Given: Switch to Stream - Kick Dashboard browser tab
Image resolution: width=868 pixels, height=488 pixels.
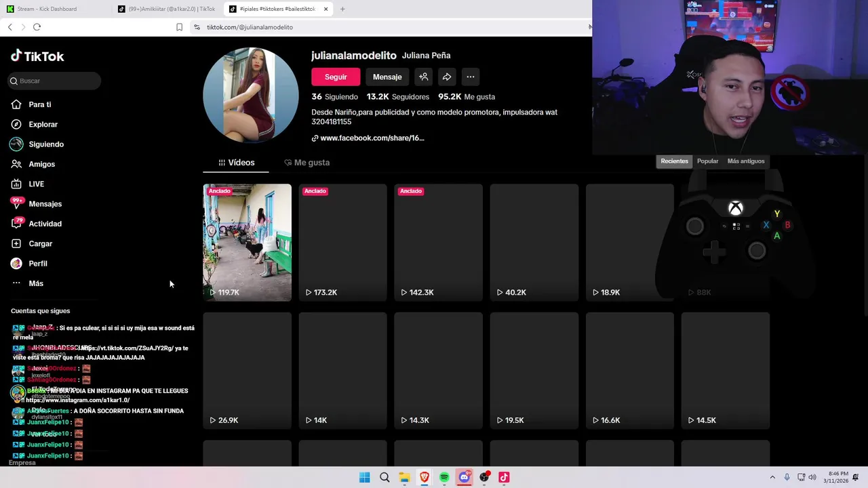Looking at the screenshot, I should pos(47,9).
